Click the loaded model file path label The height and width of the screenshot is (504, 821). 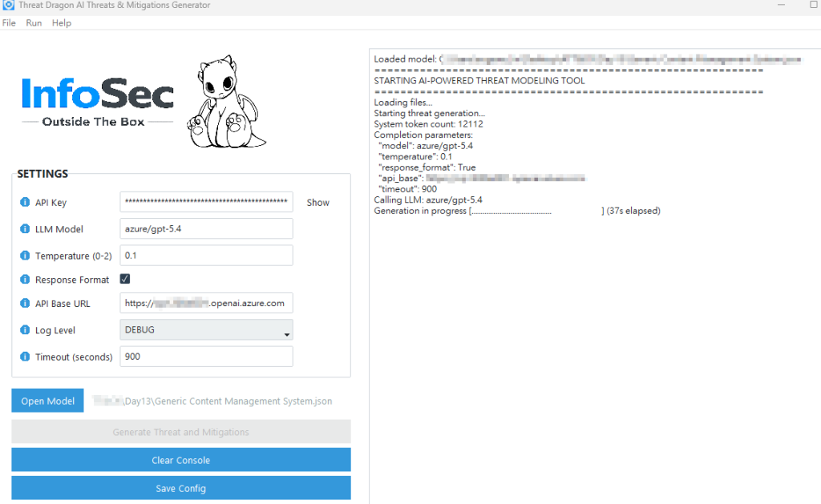tap(212, 401)
